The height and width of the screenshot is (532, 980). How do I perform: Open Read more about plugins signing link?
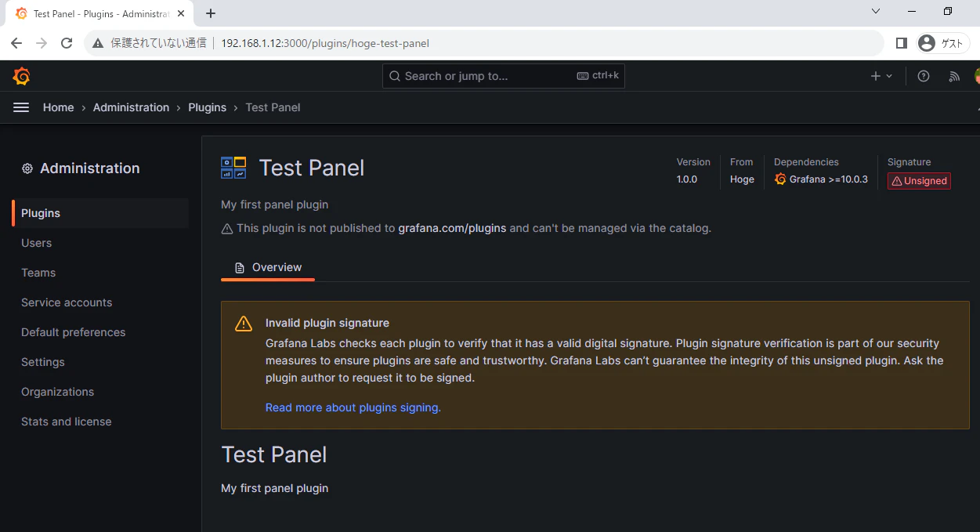tap(353, 407)
